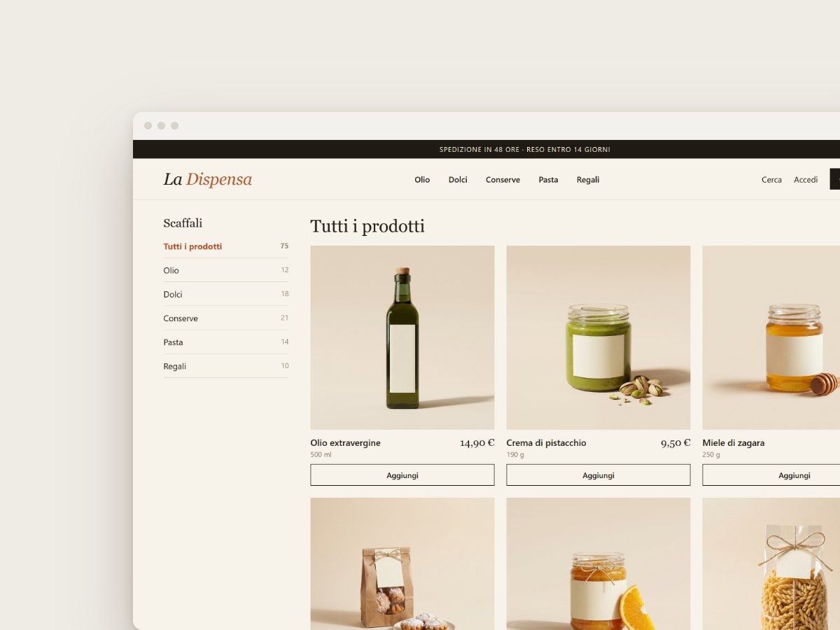Click the 14,90 € price
The image size is (840, 630).
(x=477, y=443)
